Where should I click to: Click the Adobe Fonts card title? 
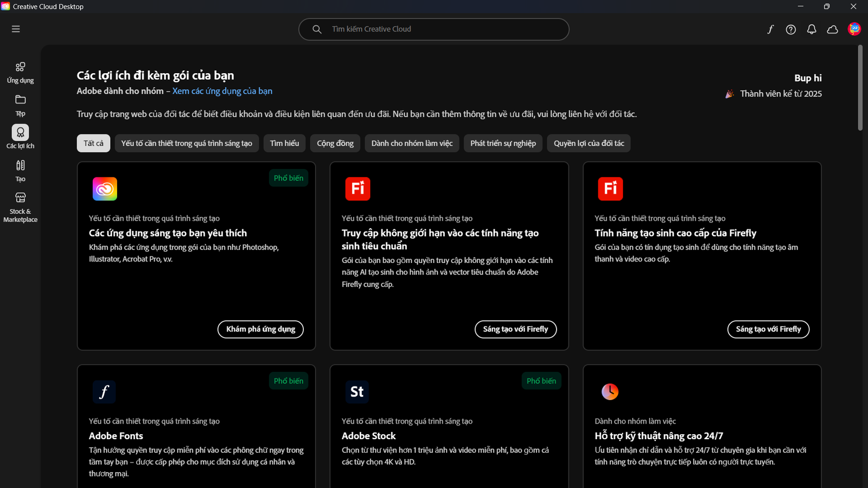[x=116, y=436]
